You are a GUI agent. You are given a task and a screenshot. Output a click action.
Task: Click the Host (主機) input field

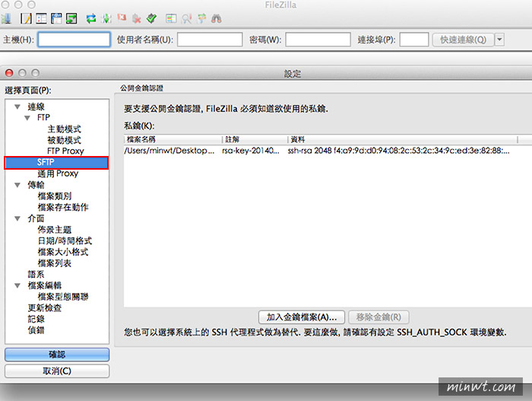[x=74, y=40]
